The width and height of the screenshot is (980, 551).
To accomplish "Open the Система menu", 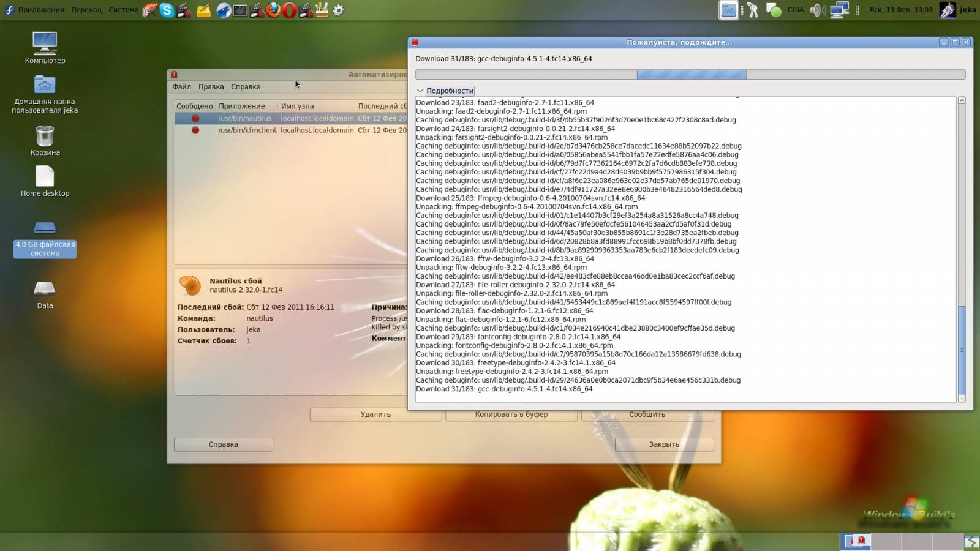I will click(x=123, y=10).
